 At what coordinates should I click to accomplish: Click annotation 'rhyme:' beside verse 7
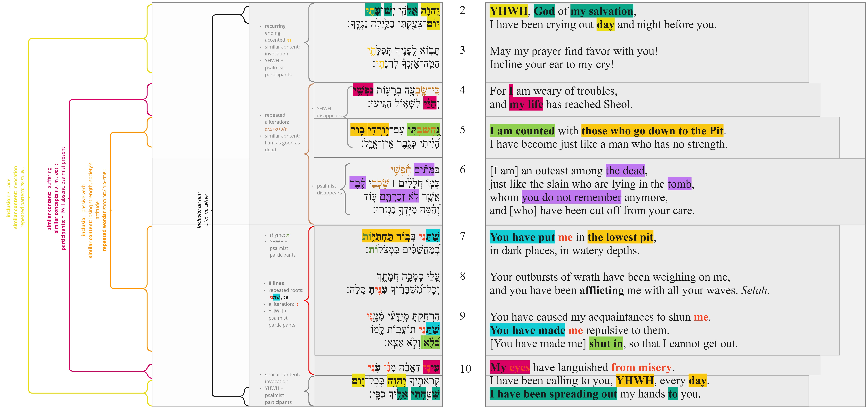coord(280,235)
